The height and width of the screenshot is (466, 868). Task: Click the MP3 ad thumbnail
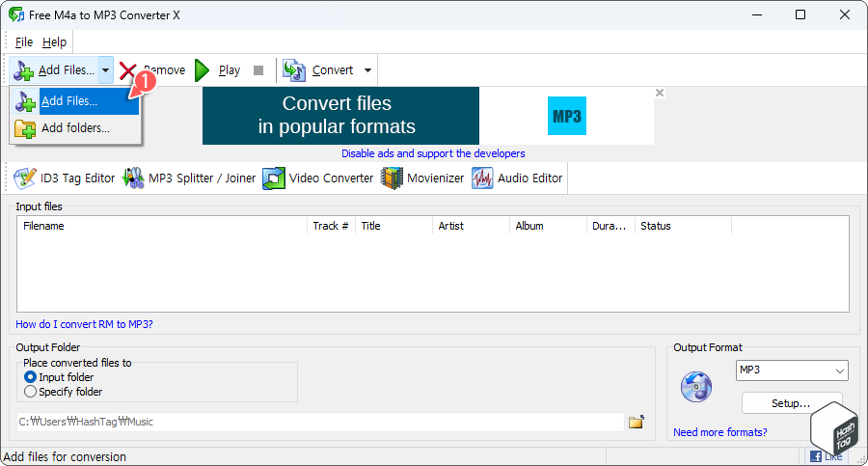tap(567, 116)
